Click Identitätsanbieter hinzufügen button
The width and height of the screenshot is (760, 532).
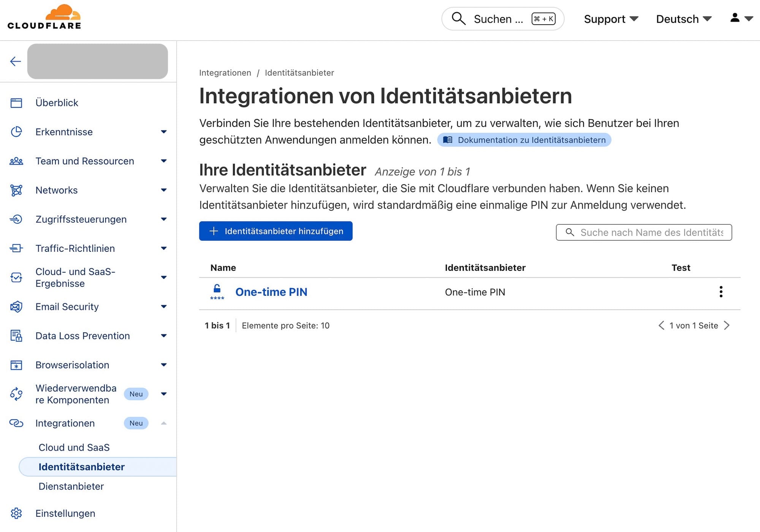coord(275,231)
